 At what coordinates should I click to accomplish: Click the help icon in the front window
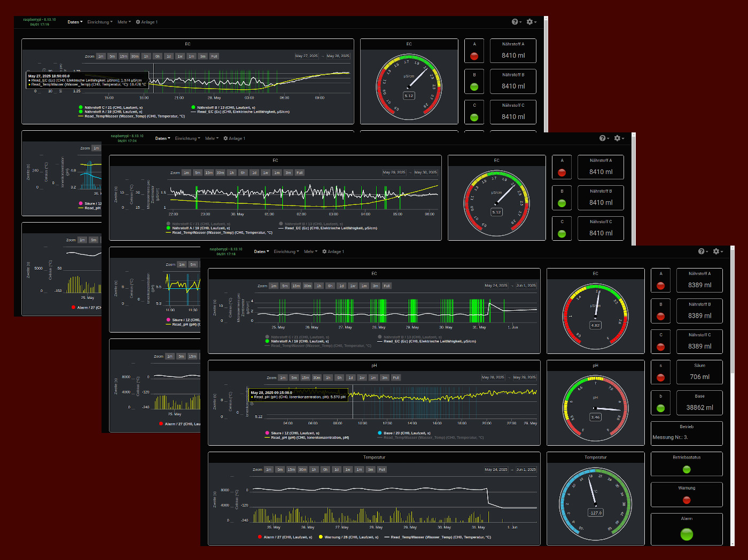pyautogui.click(x=702, y=251)
